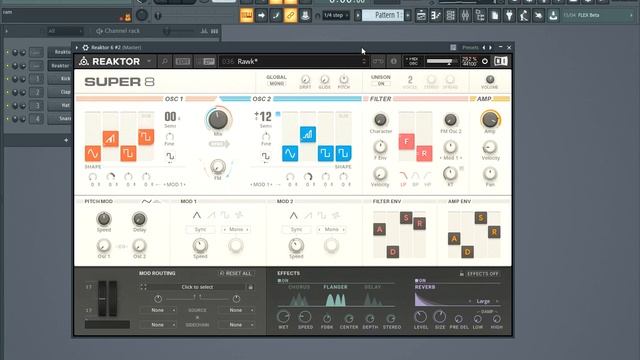Toggle Sync in the MOD 1 section
Image resolution: width=640 pixels, height=360 pixels.
point(200,229)
